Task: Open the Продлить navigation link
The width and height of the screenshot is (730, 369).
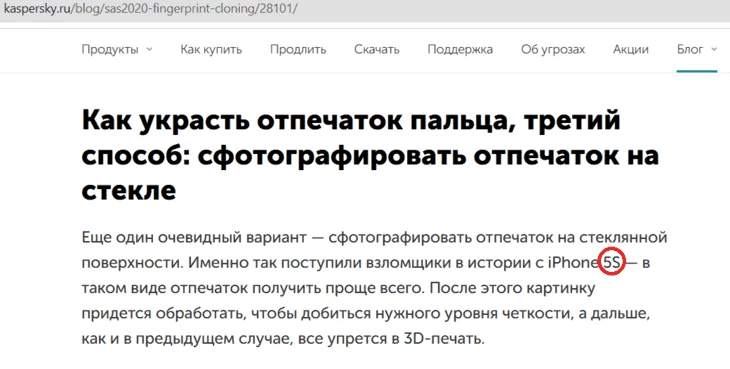Action: coord(298,50)
